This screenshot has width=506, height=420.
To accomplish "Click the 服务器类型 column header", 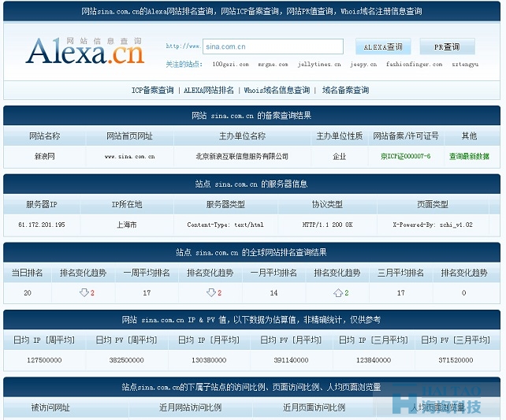I will (225, 204).
